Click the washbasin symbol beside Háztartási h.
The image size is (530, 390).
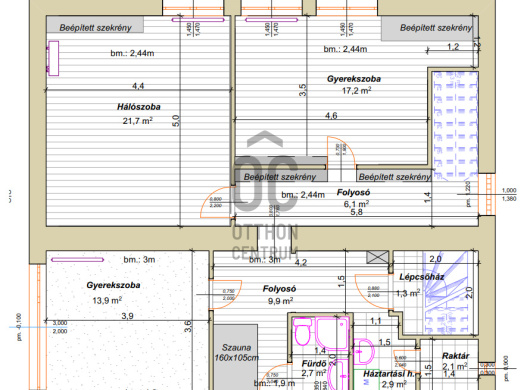pyautogui.click(x=364, y=351)
